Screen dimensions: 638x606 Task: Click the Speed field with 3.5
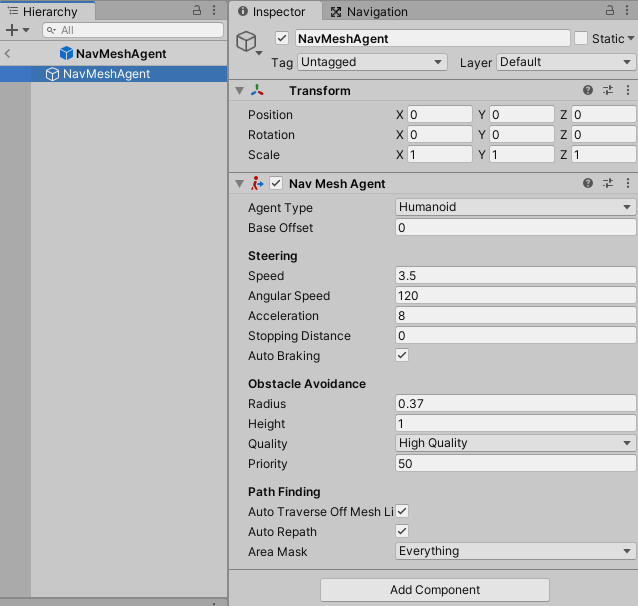(516, 276)
